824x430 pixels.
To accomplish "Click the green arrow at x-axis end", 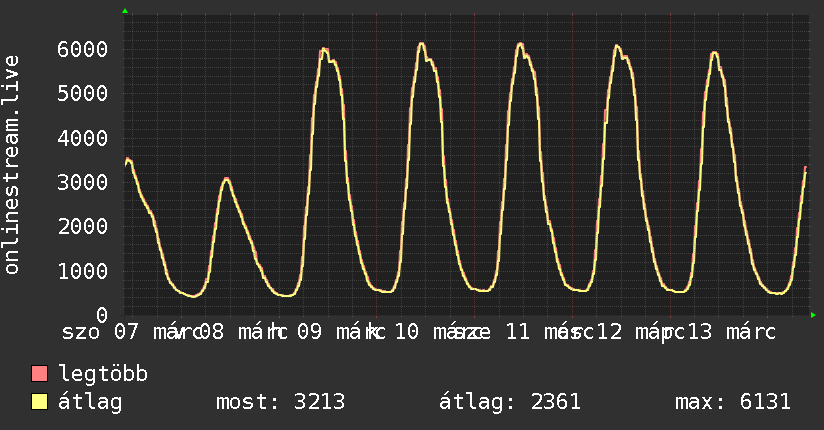I will (x=813, y=315).
